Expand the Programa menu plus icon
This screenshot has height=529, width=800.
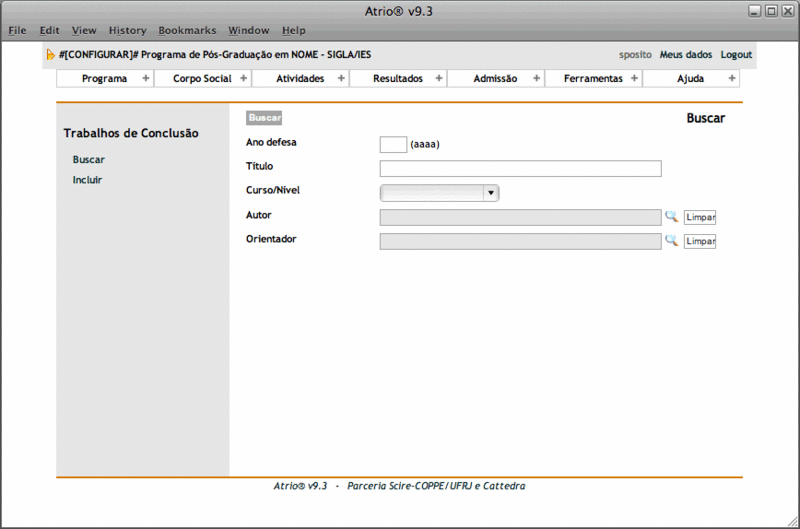pyautogui.click(x=145, y=79)
